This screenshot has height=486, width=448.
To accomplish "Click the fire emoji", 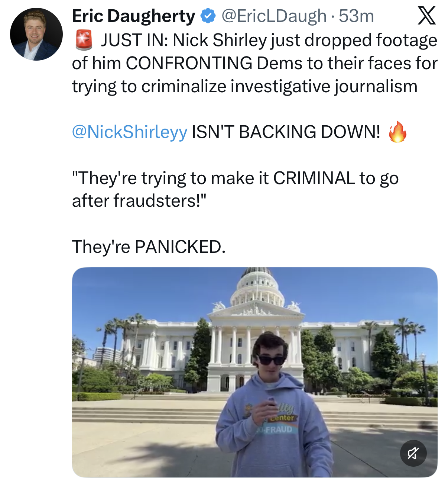I will 397,132.
